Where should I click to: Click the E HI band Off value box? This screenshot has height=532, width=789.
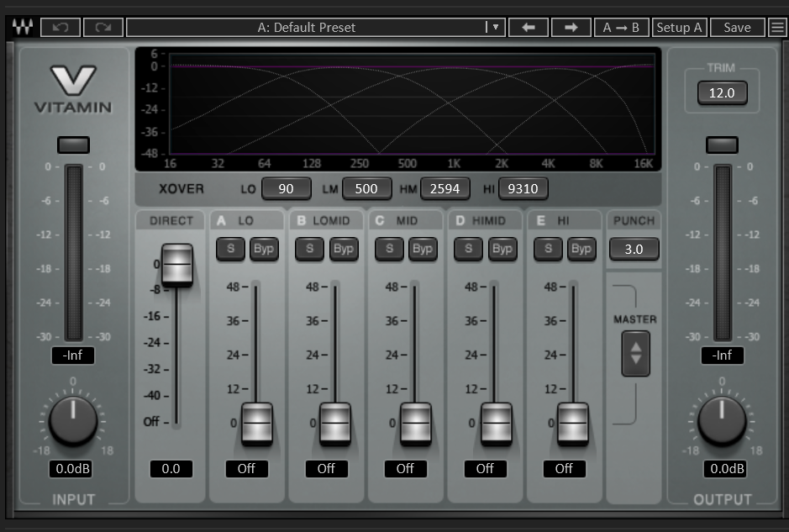tap(564, 469)
